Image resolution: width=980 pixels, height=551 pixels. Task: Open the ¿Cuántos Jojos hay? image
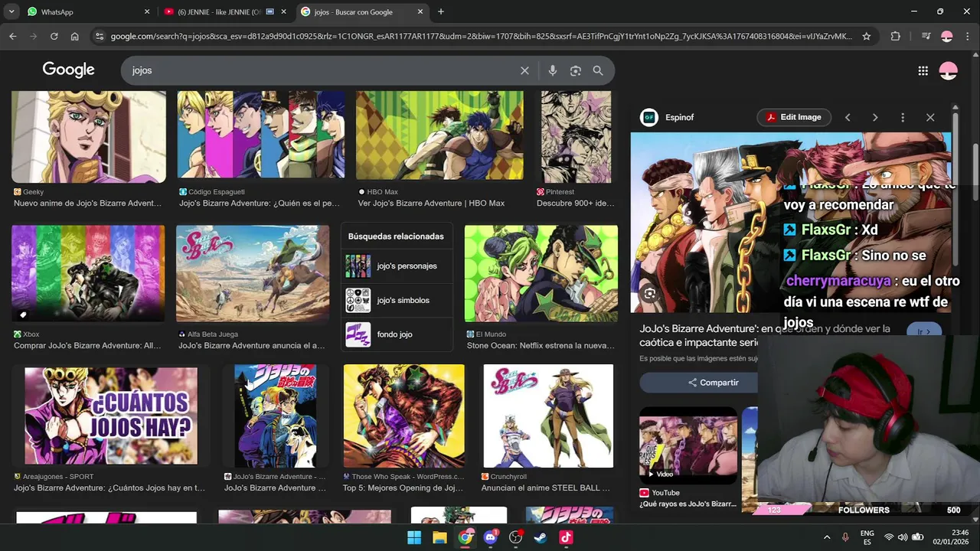coord(111,416)
